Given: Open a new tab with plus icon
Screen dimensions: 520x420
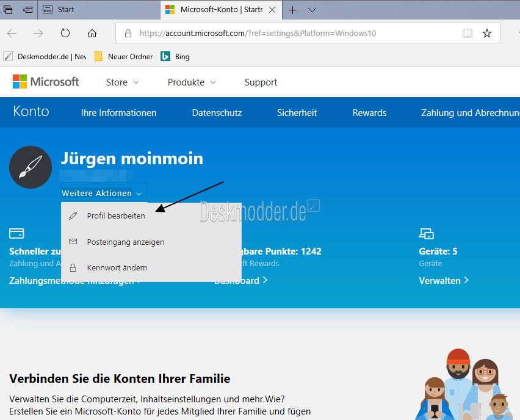Looking at the screenshot, I should [292, 10].
